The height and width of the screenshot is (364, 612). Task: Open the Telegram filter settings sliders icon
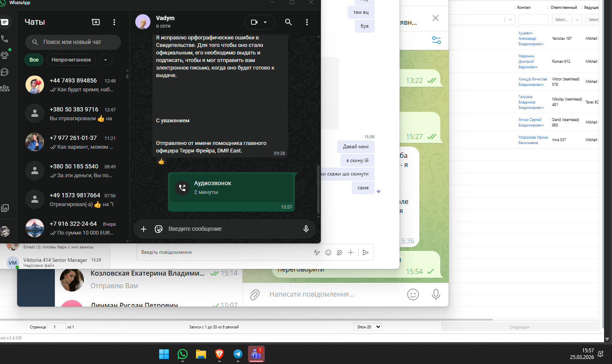tap(436, 40)
